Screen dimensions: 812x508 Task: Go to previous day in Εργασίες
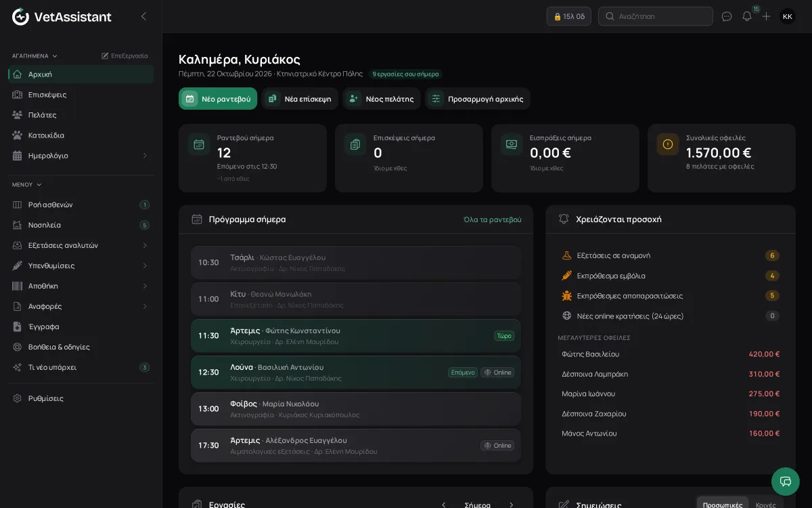tap(444, 505)
